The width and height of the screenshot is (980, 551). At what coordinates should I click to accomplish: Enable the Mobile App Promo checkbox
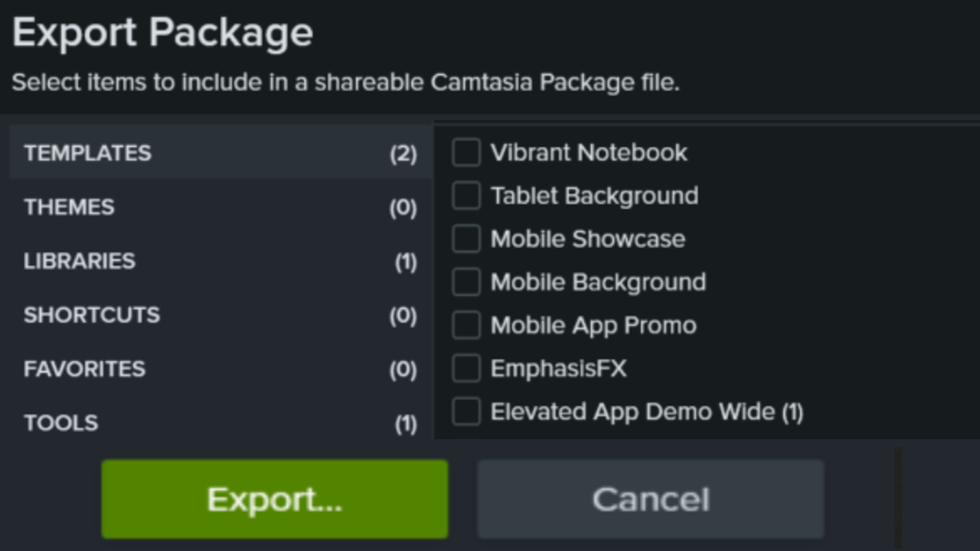(x=466, y=324)
